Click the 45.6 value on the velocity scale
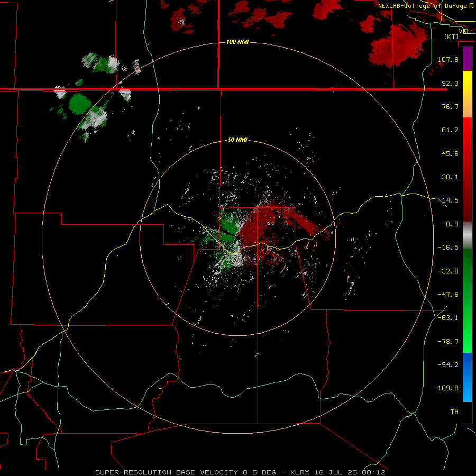Screen dimensions: 476x476 (x=450, y=153)
